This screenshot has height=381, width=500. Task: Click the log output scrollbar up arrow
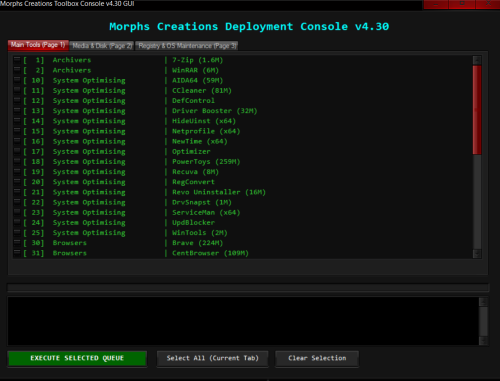483,302
